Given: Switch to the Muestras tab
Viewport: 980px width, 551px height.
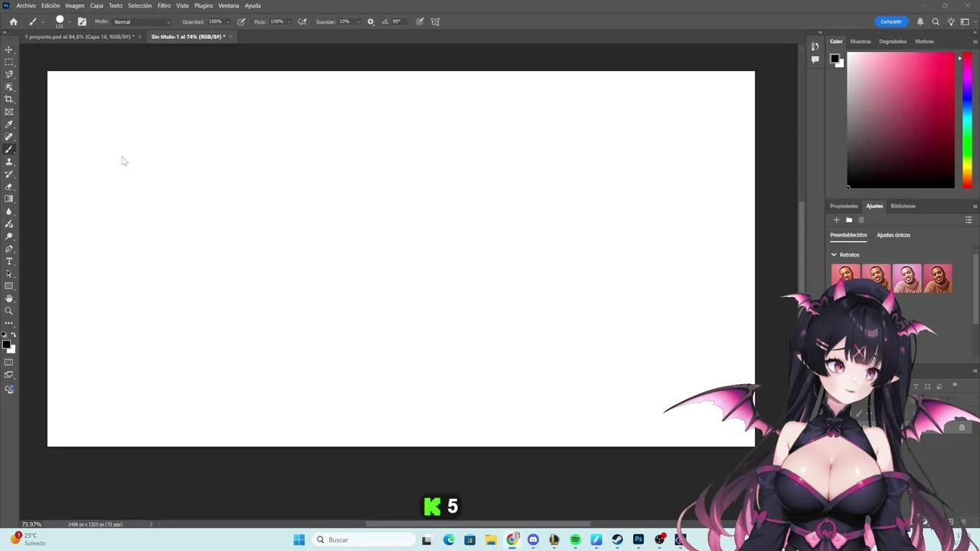Looking at the screenshot, I should point(861,41).
